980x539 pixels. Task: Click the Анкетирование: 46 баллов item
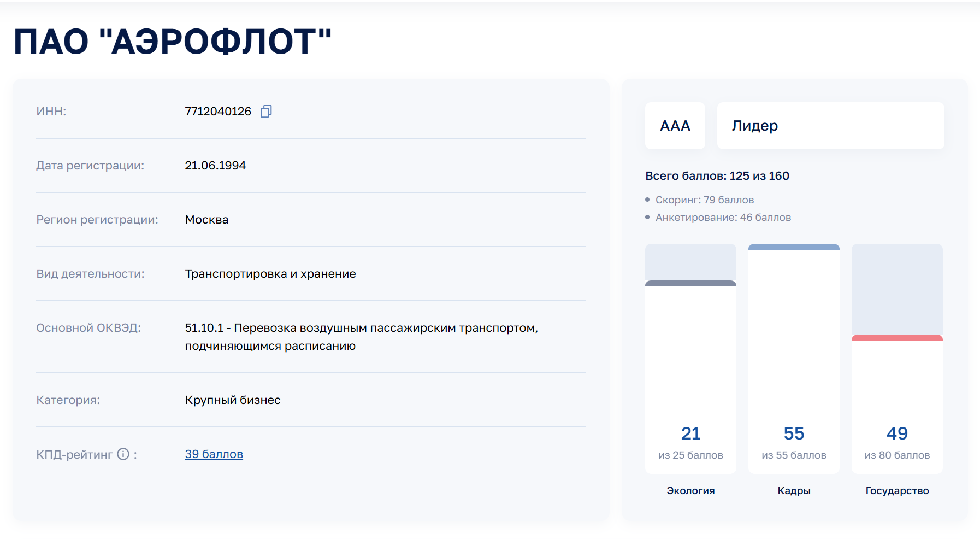pyautogui.click(x=723, y=218)
